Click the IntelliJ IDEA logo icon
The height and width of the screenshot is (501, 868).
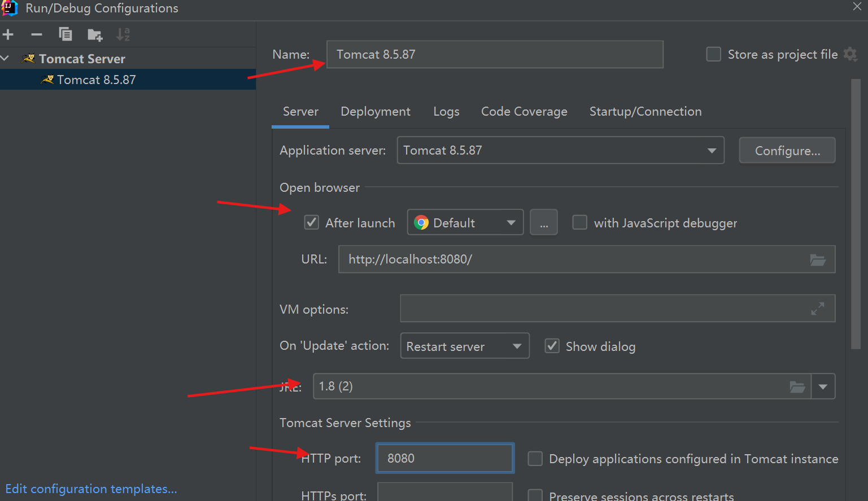click(10, 8)
